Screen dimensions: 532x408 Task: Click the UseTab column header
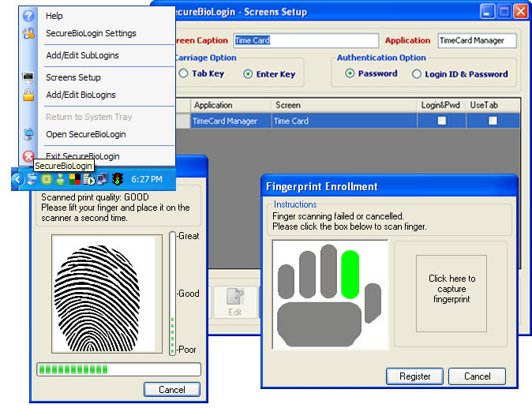493,105
